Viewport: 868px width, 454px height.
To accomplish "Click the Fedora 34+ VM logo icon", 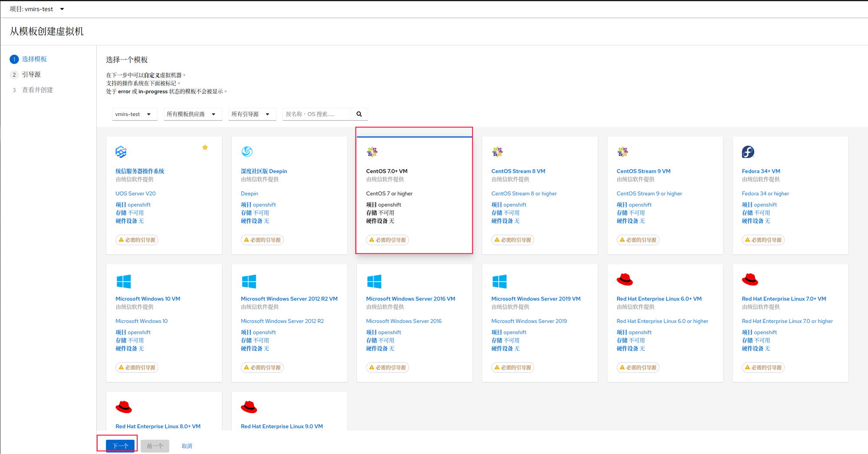I will pos(748,152).
